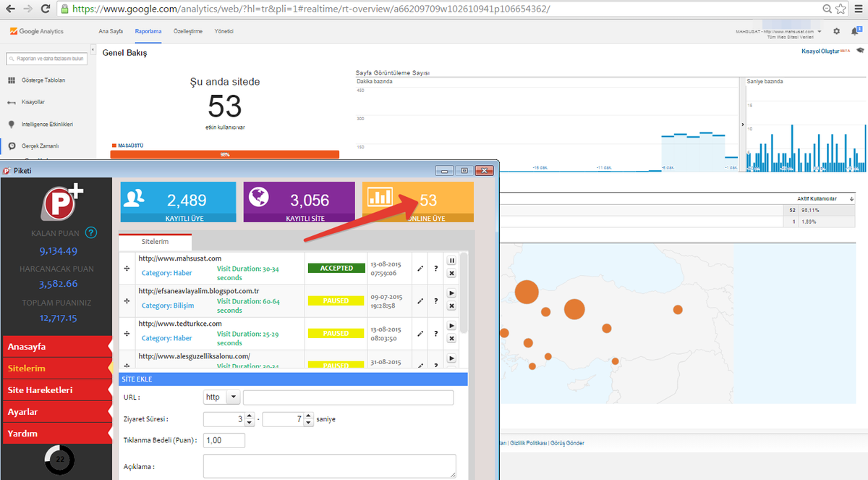Screen dimensions: 868x480
Task: Edit mahsusat.com with its pencil icon
Action: (x=420, y=267)
